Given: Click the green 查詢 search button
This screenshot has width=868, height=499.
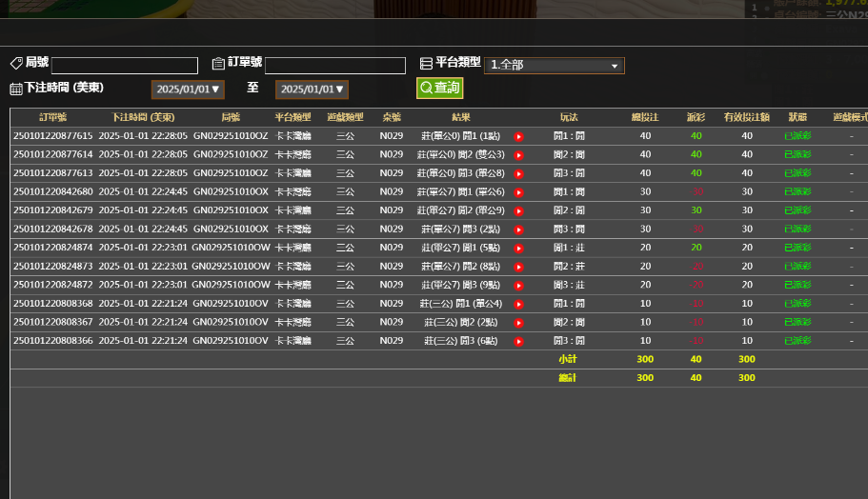Looking at the screenshot, I should (x=439, y=88).
